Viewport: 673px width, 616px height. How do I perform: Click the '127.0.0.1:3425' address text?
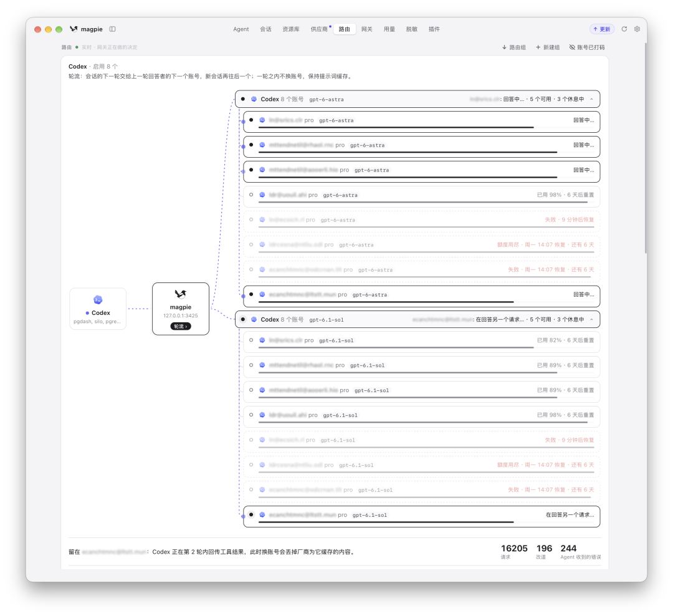point(180,315)
